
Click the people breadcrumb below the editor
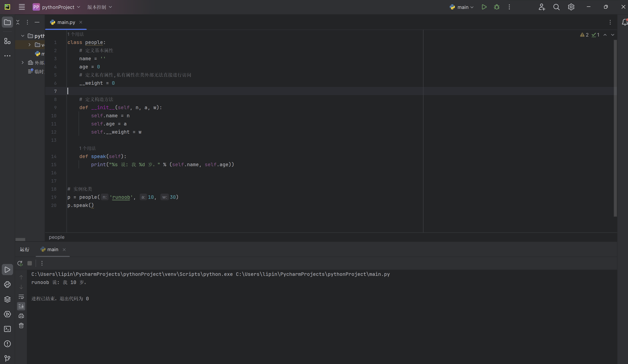pos(57,237)
